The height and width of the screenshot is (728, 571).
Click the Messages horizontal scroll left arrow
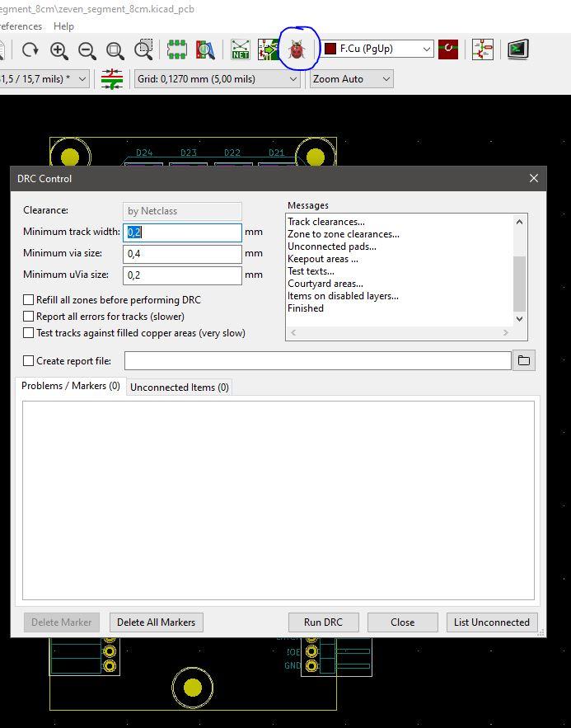(293, 332)
